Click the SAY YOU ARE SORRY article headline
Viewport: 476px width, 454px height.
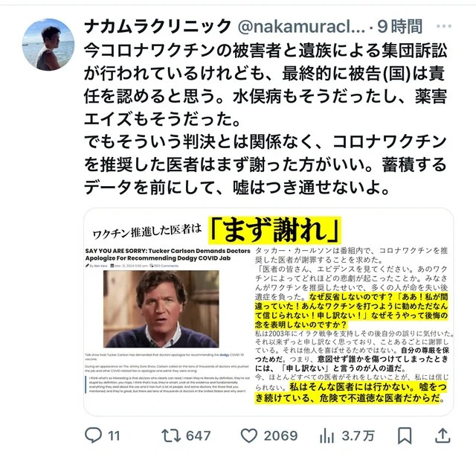[x=167, y=255]
